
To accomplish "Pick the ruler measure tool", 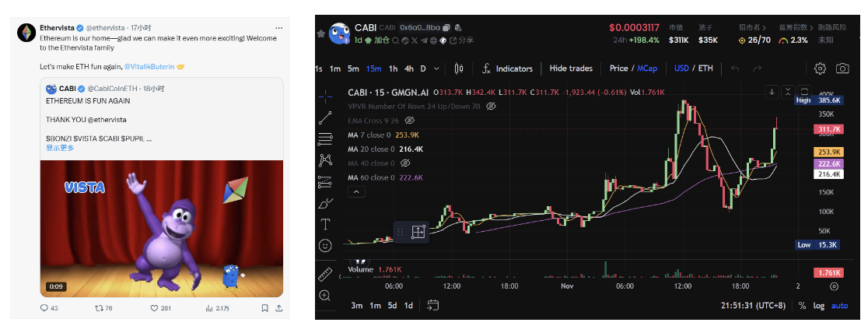I will pos(325,275).
